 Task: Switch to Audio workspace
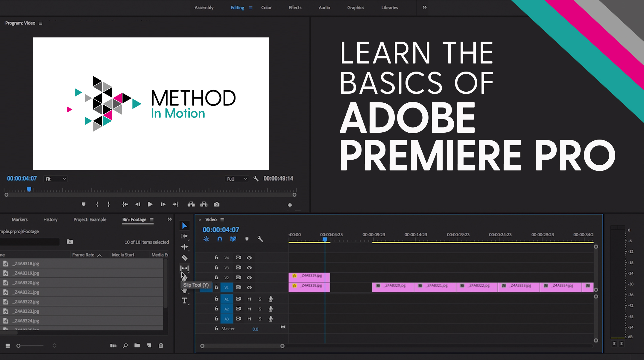324,7
